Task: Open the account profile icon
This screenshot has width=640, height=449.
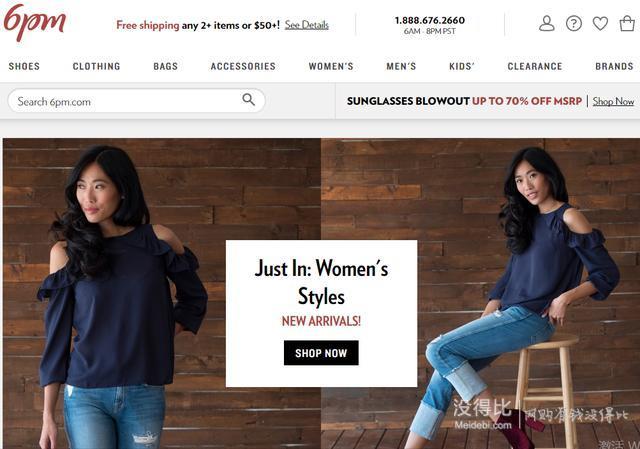Action: click(547, 24)
